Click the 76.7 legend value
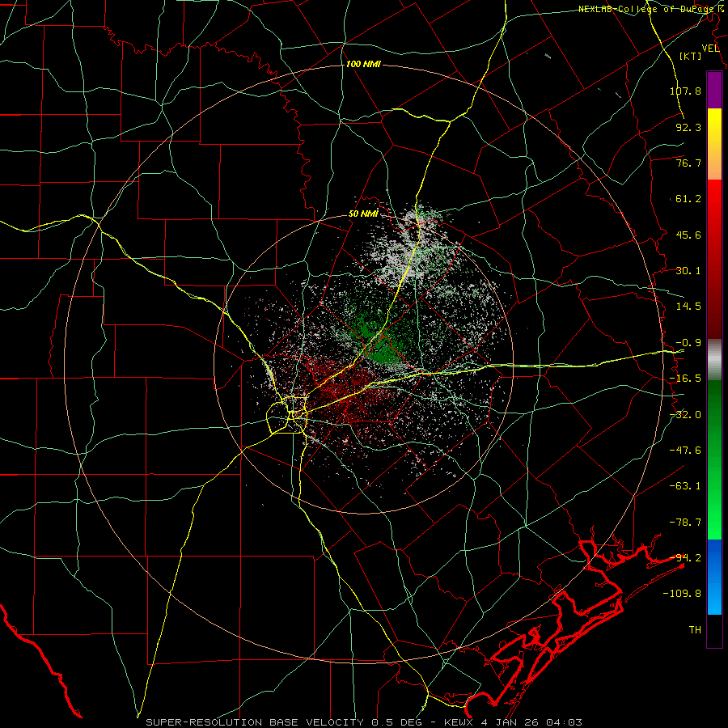 (x=688, y=163)
